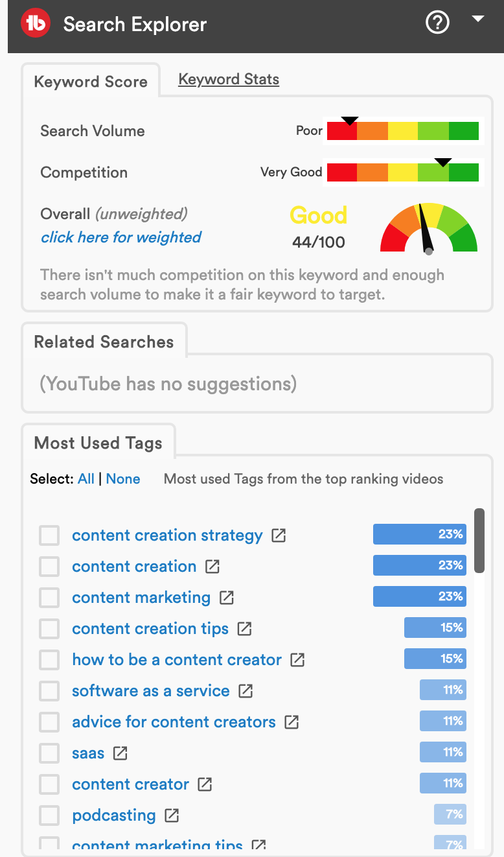Screen dimensions: 504x857
Task: Open external link icon beside content creation strategy
Action: (279, 535)
